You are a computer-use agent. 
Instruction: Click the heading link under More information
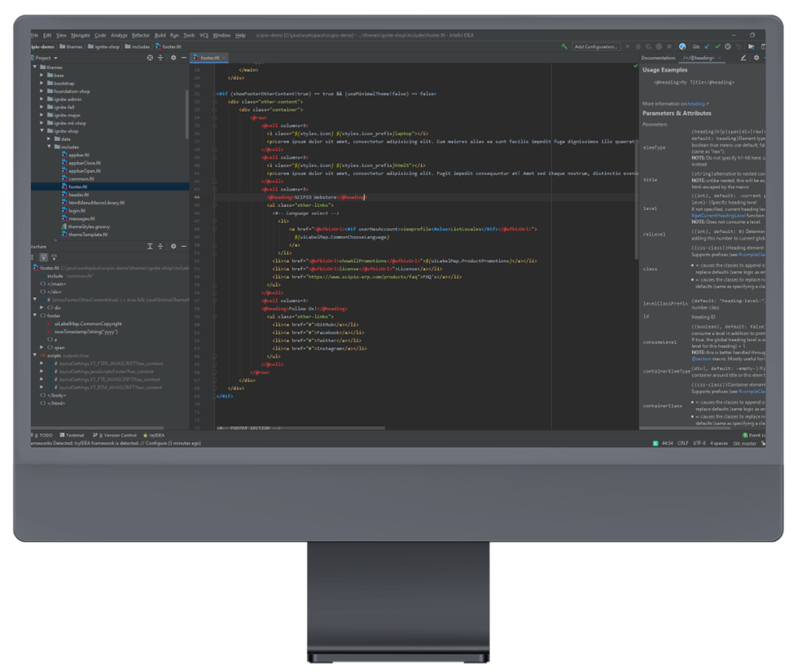[x=697, y=103]
